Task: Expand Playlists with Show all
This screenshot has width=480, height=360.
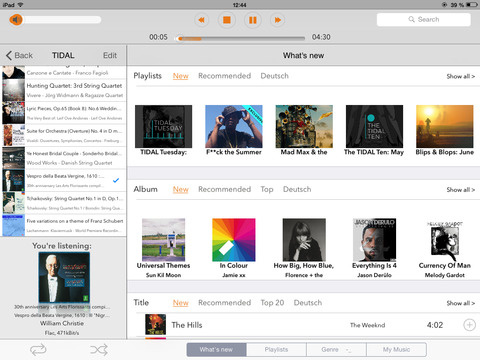Action: point(461,76)
